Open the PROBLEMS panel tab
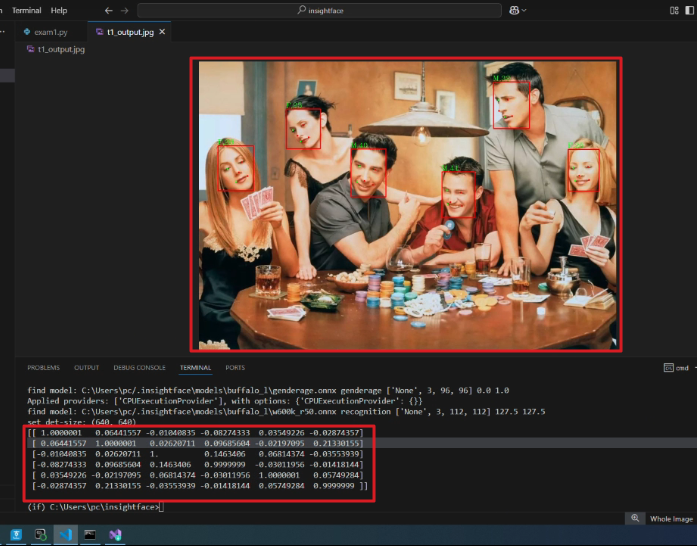Viewport: 697px width, 546px height. (44, 368)
